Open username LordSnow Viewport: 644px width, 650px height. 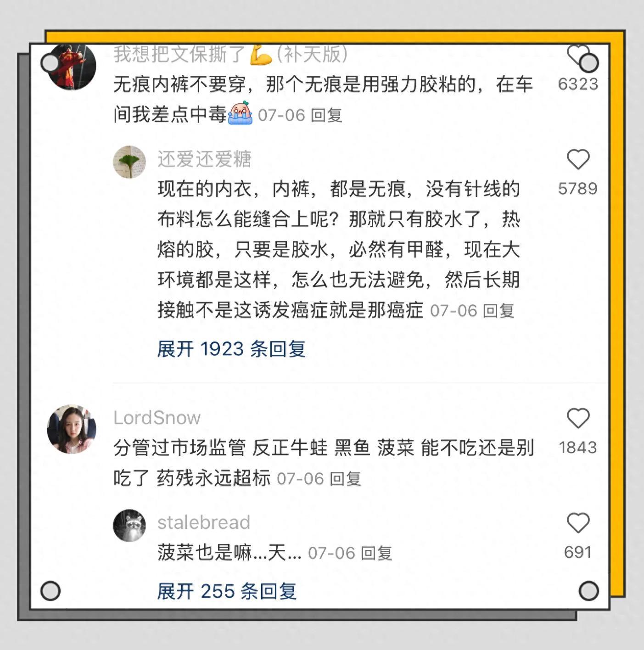click(157, 418)
